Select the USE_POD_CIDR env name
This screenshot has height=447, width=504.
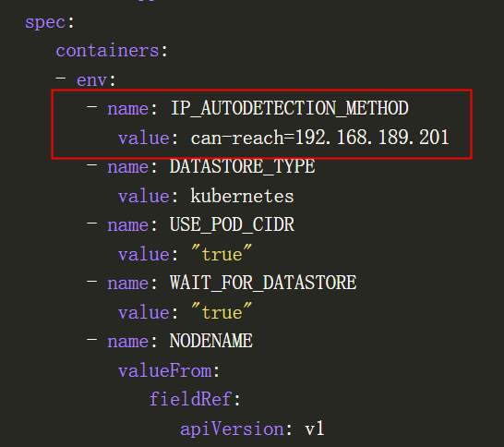tap(232, 224)
